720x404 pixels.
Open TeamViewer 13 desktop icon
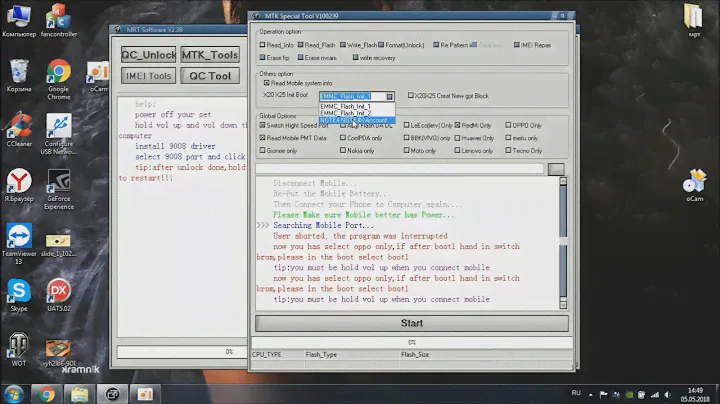[18, 235]
